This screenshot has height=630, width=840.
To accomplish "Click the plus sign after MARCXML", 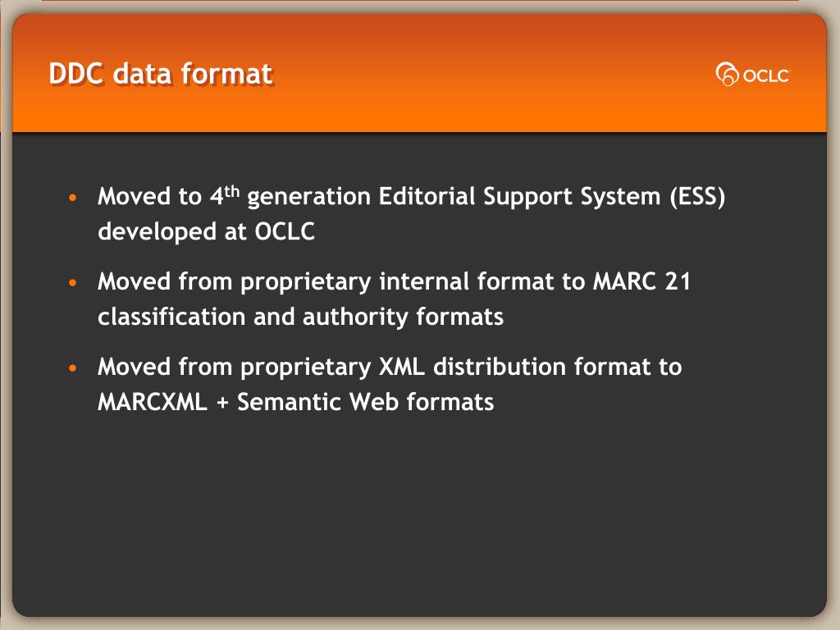I will point(222,403).
